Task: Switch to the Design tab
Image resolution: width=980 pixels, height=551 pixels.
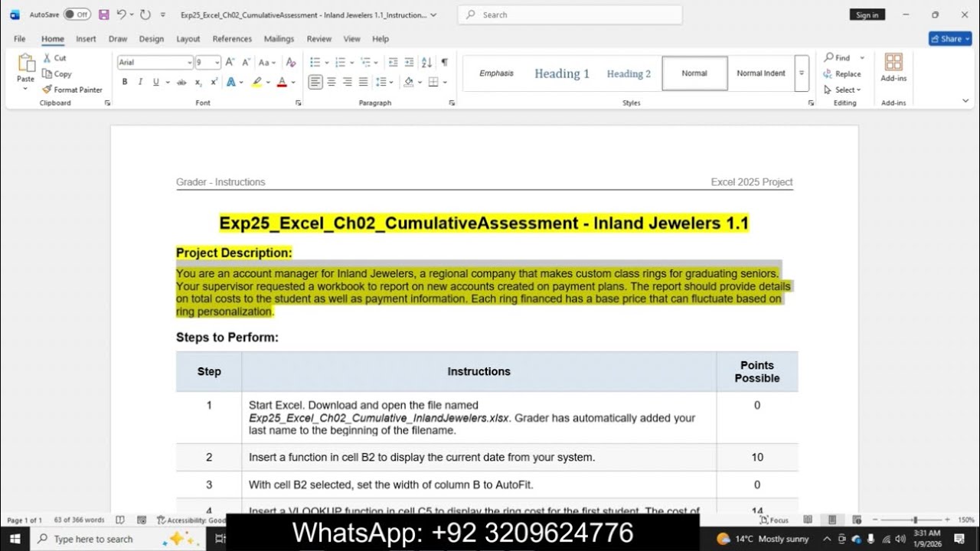Action: (x=151, y=39)
